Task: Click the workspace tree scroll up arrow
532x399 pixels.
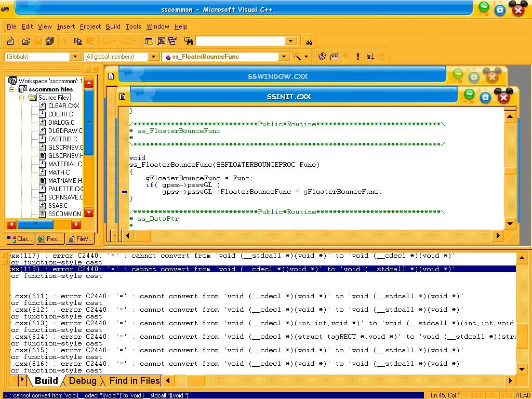Action: (x=89, y=83)
